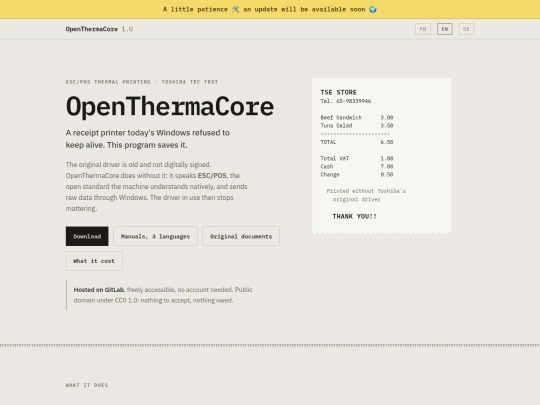Click the large OpenThermaCore heading
Viewport: 540px width, 405px height.
coord(170,106)
